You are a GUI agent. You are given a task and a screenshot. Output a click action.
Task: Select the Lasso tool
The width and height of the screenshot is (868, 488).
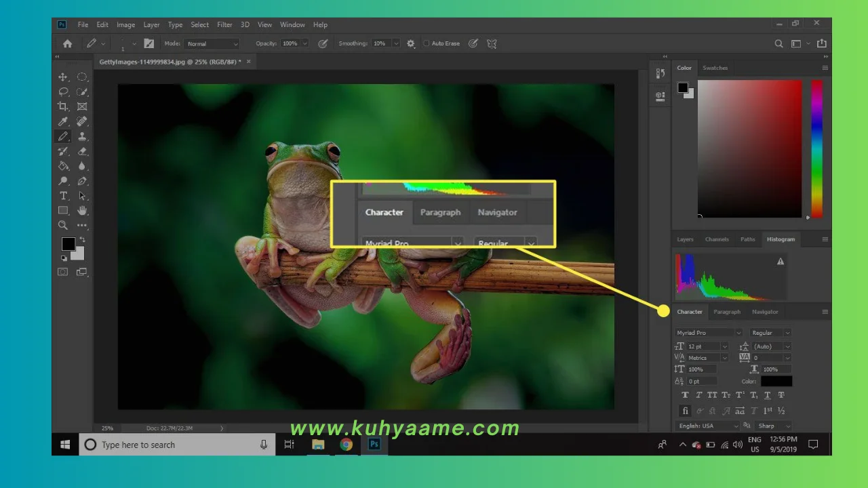[x=63, y=92]
